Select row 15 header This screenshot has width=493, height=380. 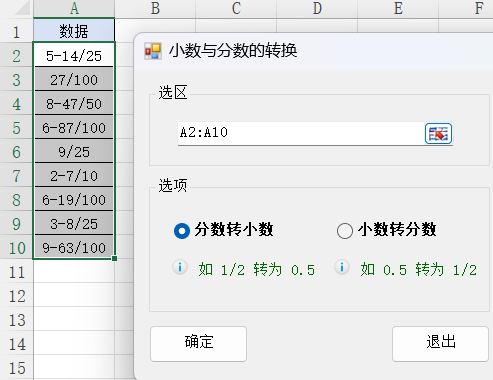(x=16, y=367)
